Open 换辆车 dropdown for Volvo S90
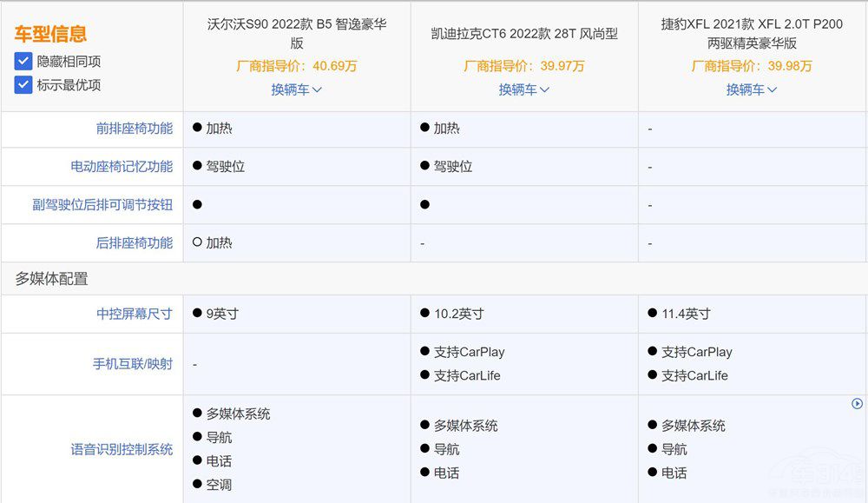 click(x=296, y=89)
